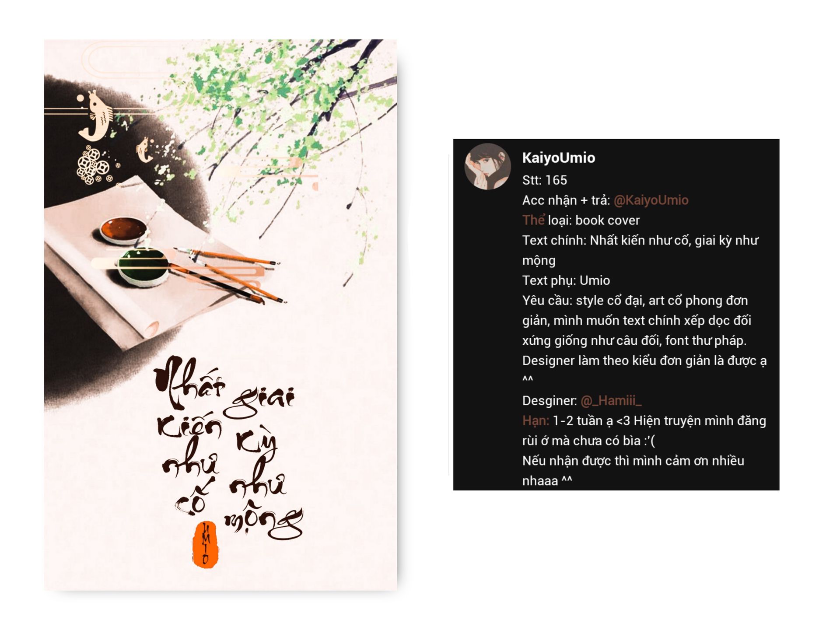Viewport: 840px width, 630px height.
Task: Click the 'Hạn:' highlighted word
Action: point(535,420)
